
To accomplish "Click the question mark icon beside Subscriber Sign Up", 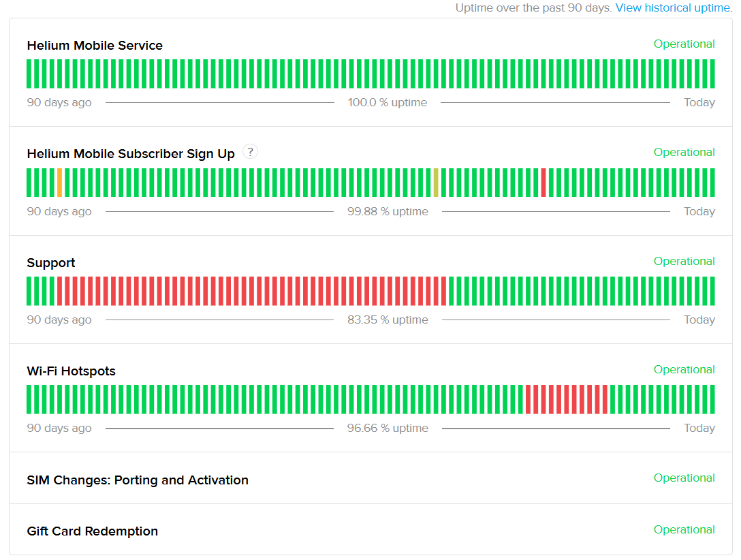I will (250, 152).
